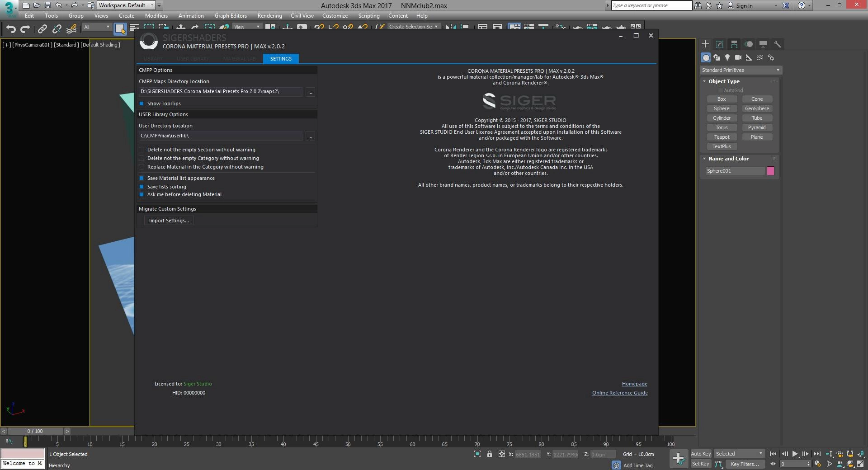Click the Time Configuration icon

[817, 464]
